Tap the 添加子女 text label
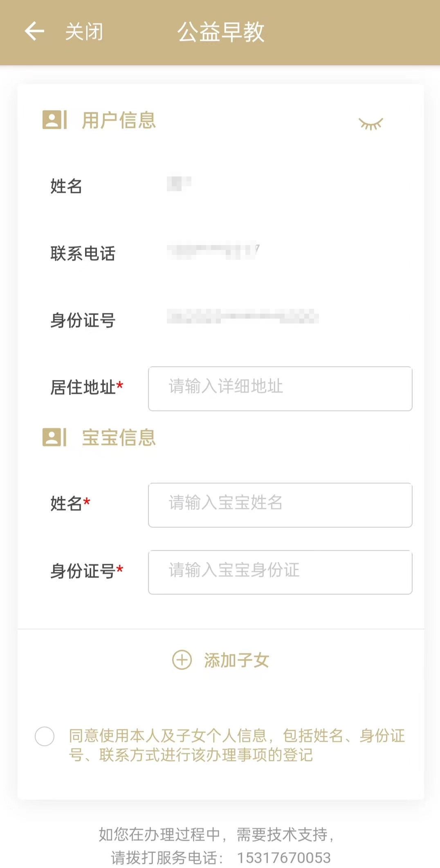Image resolution: width=440 pixels, height=868 pixels. (x=236, y=660)
